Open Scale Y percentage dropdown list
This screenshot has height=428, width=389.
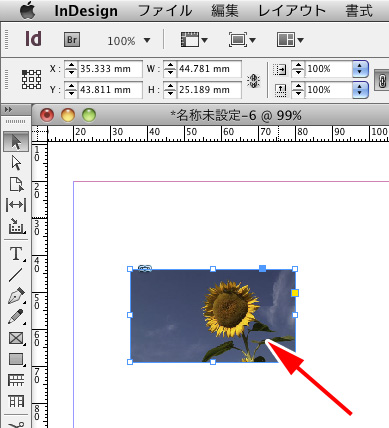(360, 90)
